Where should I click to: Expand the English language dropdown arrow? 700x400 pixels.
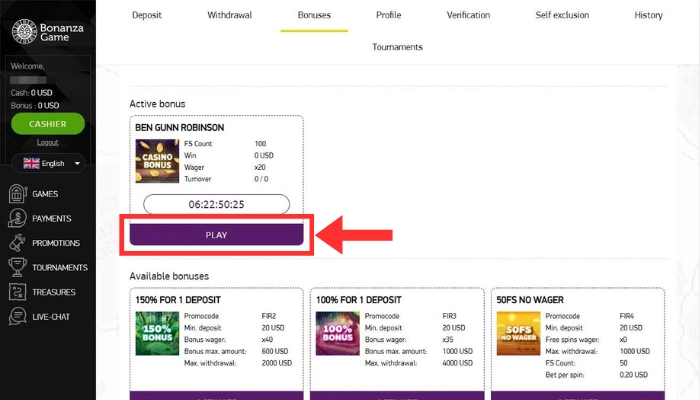77,163
